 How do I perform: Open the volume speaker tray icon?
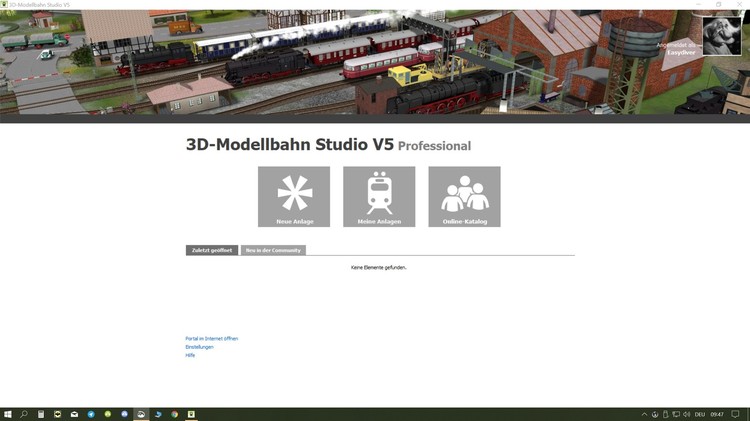[x=687, y=414]
